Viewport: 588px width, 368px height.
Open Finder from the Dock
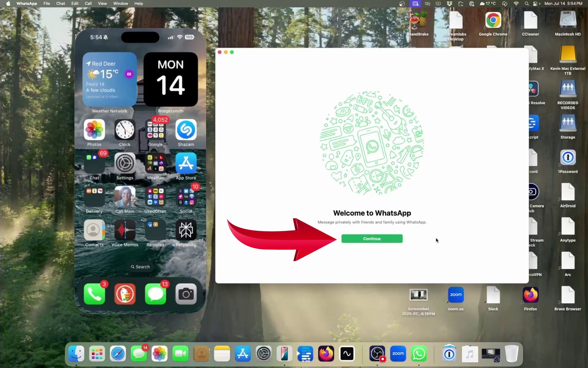[76, 354]
